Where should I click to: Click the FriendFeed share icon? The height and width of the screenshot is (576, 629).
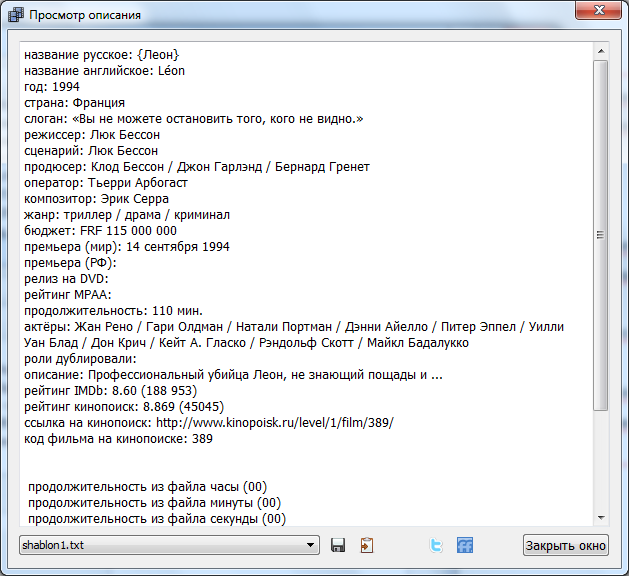[464, 545]
